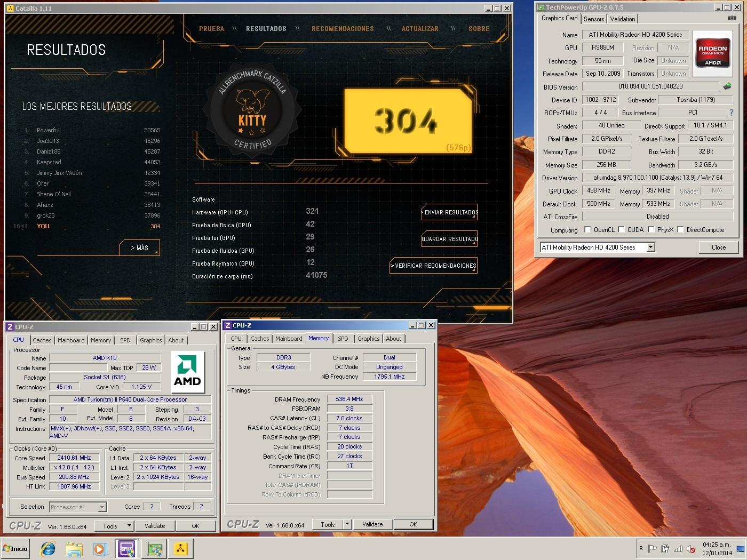Click VERIFICAR RECOMENDACIONES button
This screenshot has width=747, height=560.
pyautogui.click(x=434, y=266)
